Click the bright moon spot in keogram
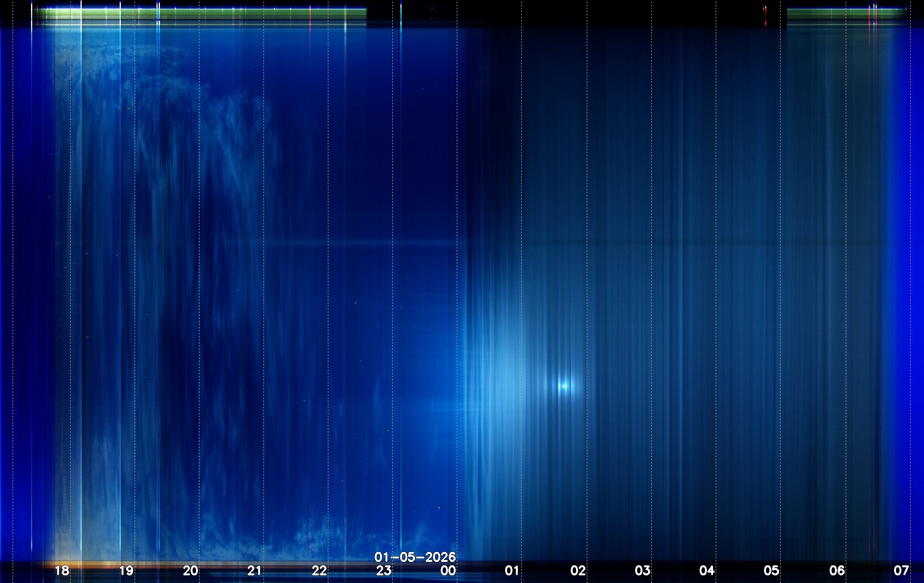 (565, 386)
